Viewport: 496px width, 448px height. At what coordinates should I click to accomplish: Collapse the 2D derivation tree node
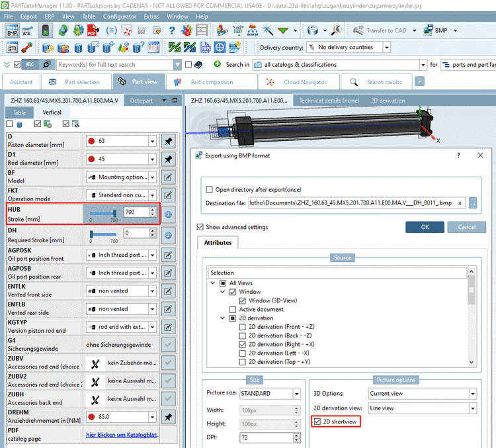coord(223,318)
